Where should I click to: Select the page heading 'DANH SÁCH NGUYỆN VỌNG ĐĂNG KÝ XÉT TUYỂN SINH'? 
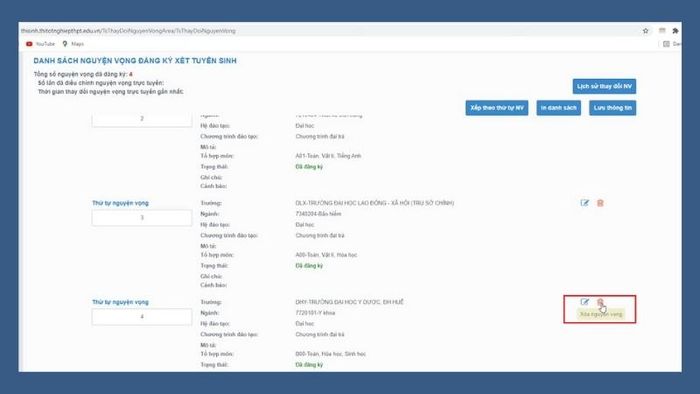[135, 61]
